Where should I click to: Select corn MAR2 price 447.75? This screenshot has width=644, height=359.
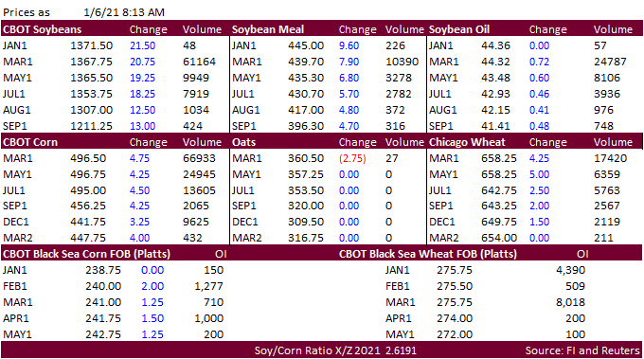pos(88,238)
